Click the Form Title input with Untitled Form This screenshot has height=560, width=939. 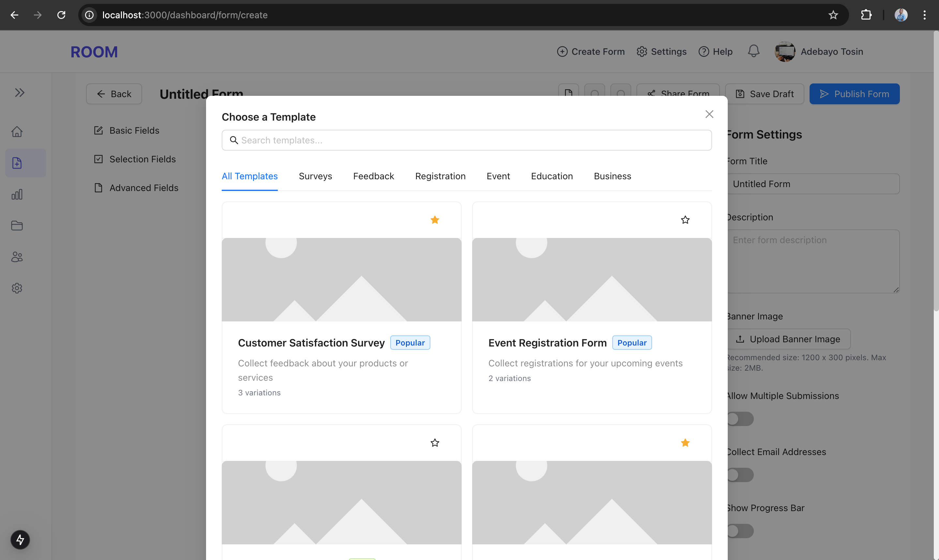813,184
